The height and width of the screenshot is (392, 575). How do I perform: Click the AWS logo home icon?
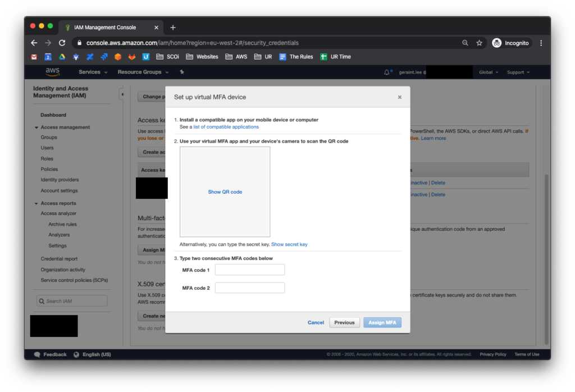(x=52, y=72)
